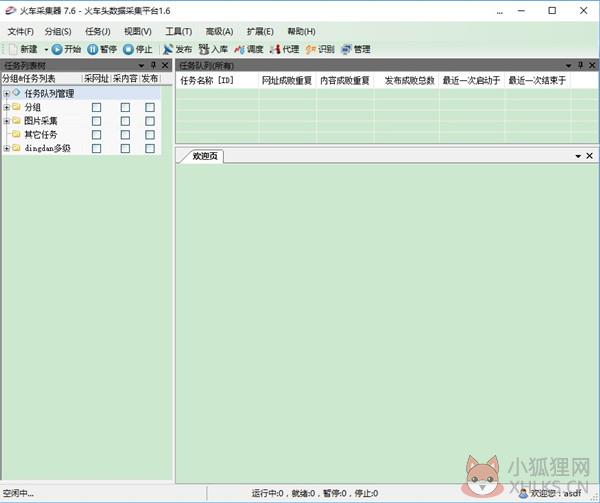Open the 文件(F) menu
Viewport: 600px width, 503px height.
[x=21, y=31]
